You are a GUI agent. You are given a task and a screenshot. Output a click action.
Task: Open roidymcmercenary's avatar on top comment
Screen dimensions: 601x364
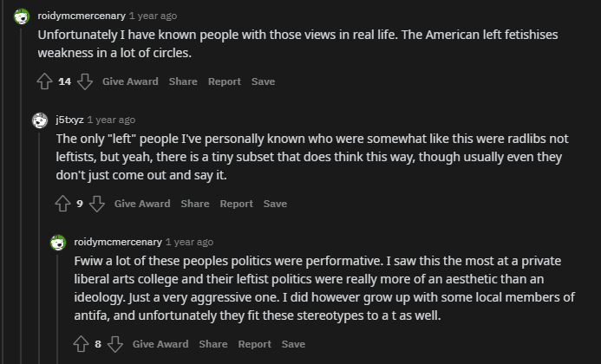tap(22, 16)
